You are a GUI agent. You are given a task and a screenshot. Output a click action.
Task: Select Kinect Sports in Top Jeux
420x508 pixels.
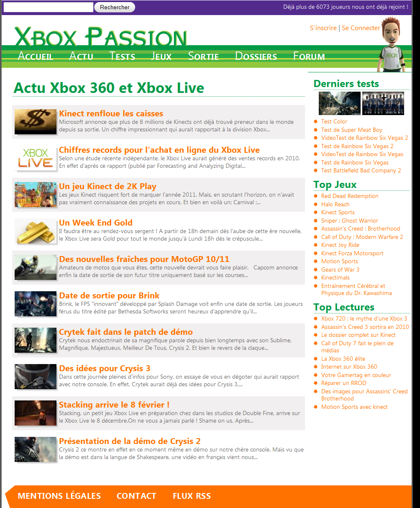(338, 212)
